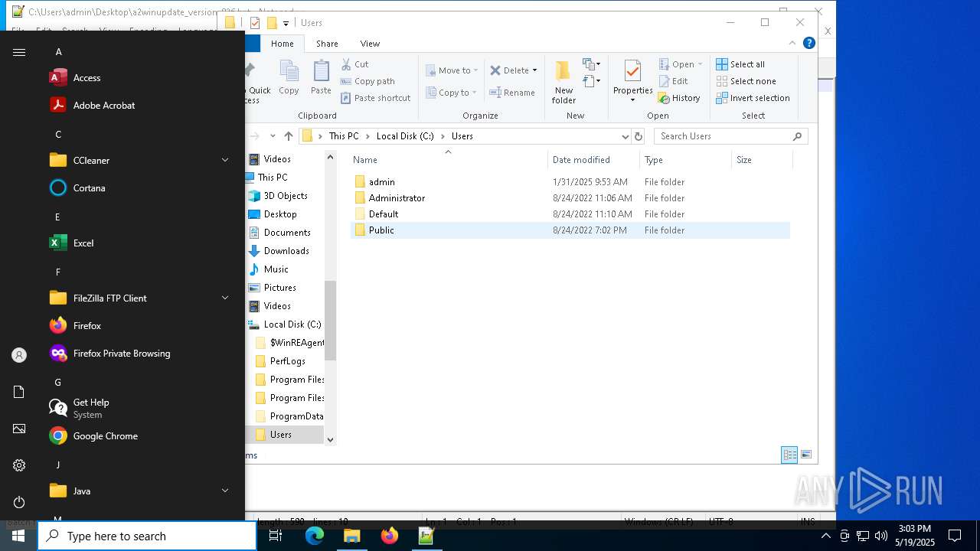The width and height of the screenshot is (980, 551).
Task: Open user account icon in Start sidebar
Action: coord(19,355)
